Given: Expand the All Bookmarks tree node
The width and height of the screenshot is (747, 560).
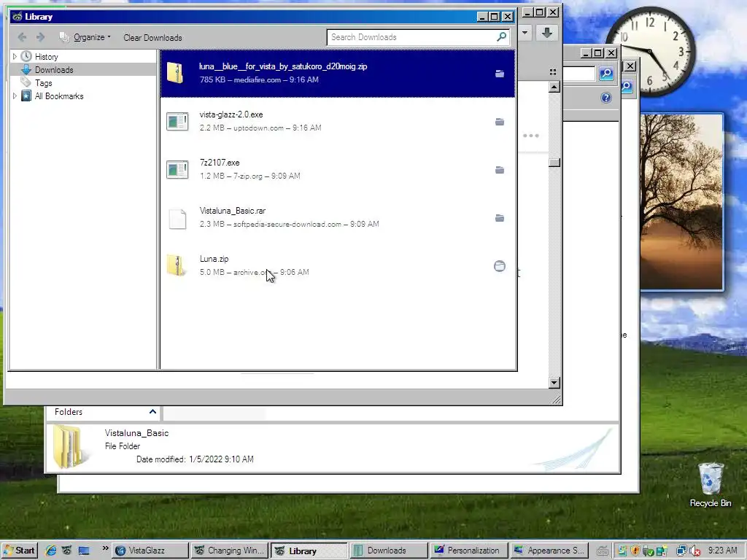Looking at the screenshot, I should tap(15, 96).
